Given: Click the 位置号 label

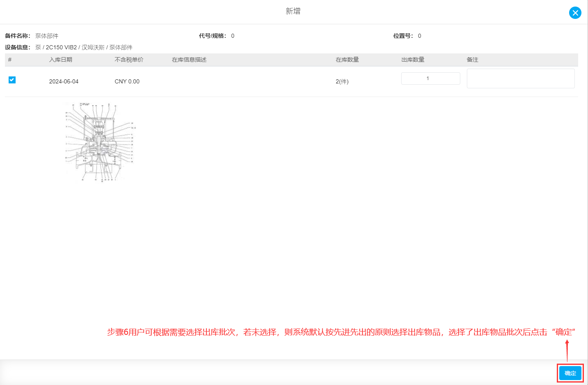Looking at the screenshot, I should (x=403, y=36).
